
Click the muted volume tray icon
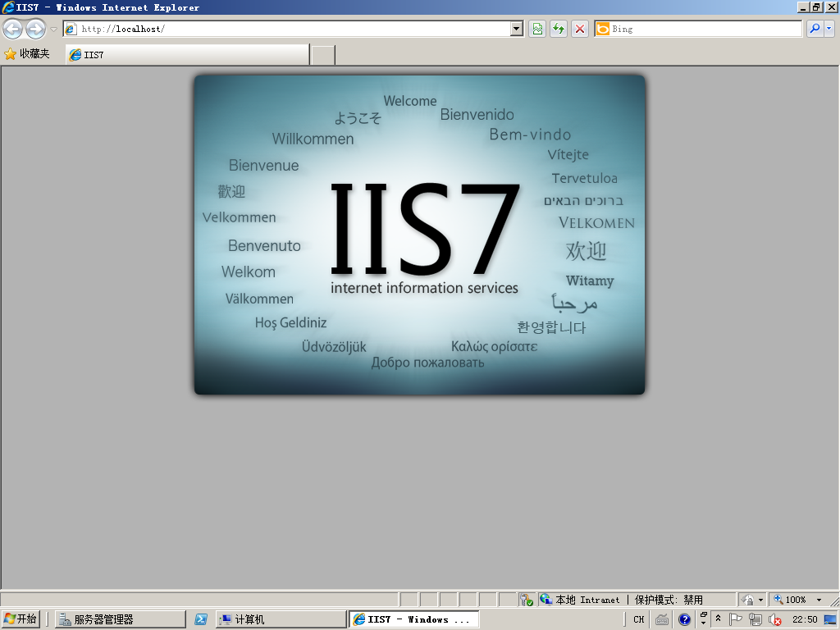tap(774, 620)
